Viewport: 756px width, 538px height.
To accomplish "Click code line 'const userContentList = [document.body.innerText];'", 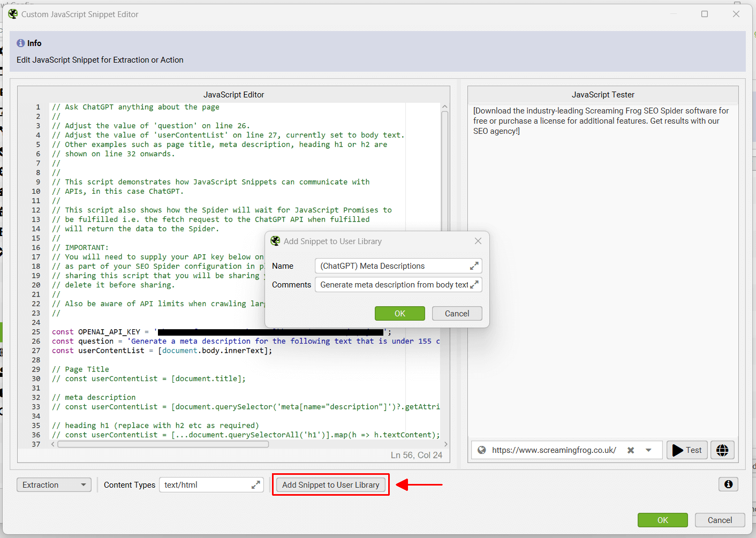I will coord(162,351).
